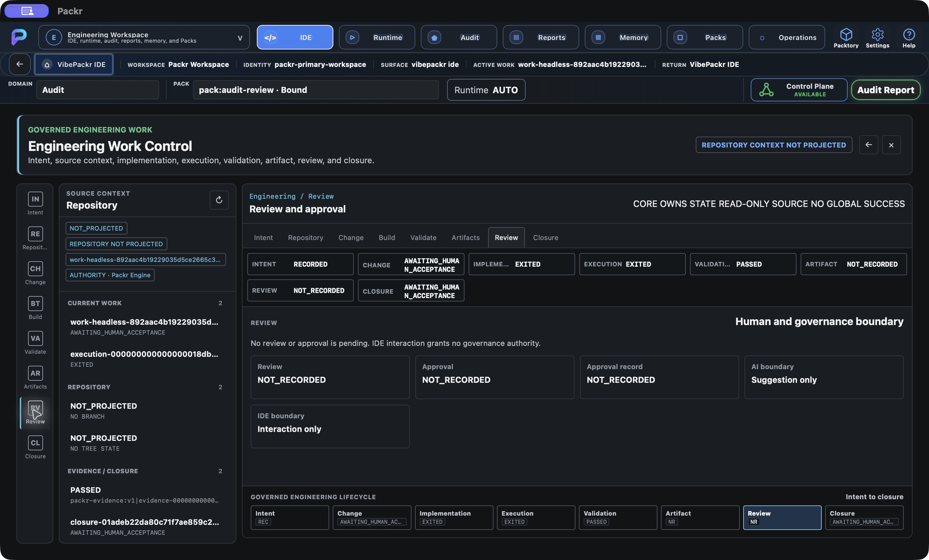Open Help question mark icon
The image size is (929, 560).
click(909, 35)
